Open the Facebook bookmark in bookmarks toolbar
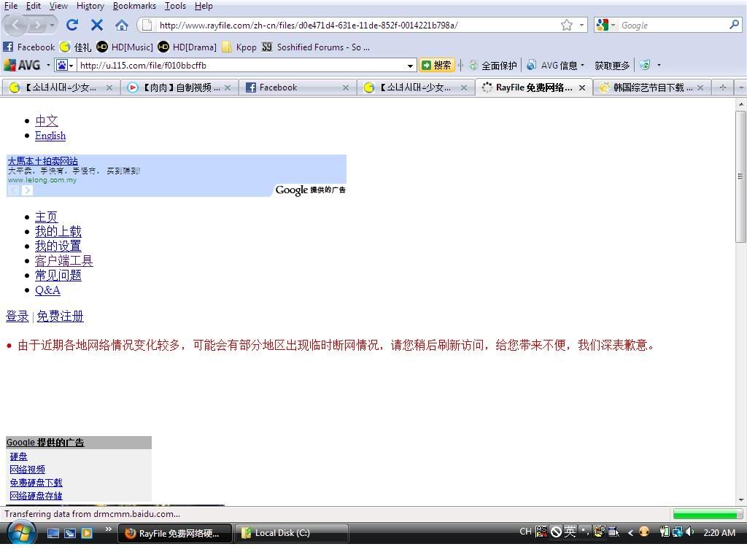747x560 pixels. click(29, 47)
